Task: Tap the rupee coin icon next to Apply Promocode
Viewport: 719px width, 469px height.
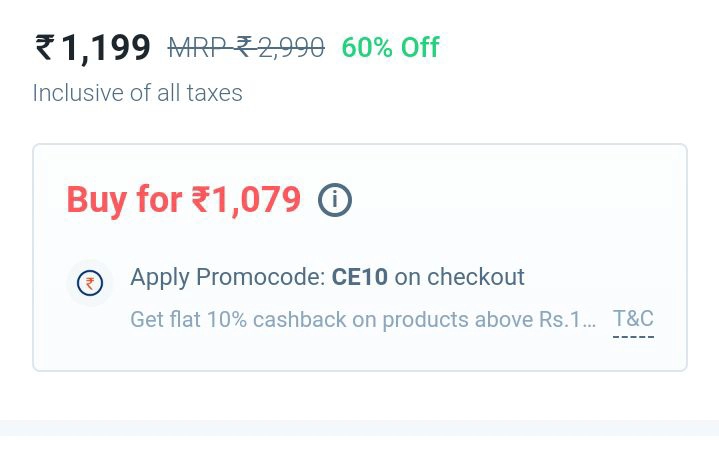Action: pyautogui.click(x=90, y=284)
